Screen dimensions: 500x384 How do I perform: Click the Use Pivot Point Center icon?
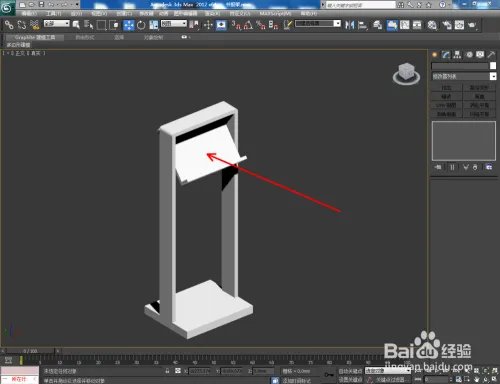pos(194,25)
